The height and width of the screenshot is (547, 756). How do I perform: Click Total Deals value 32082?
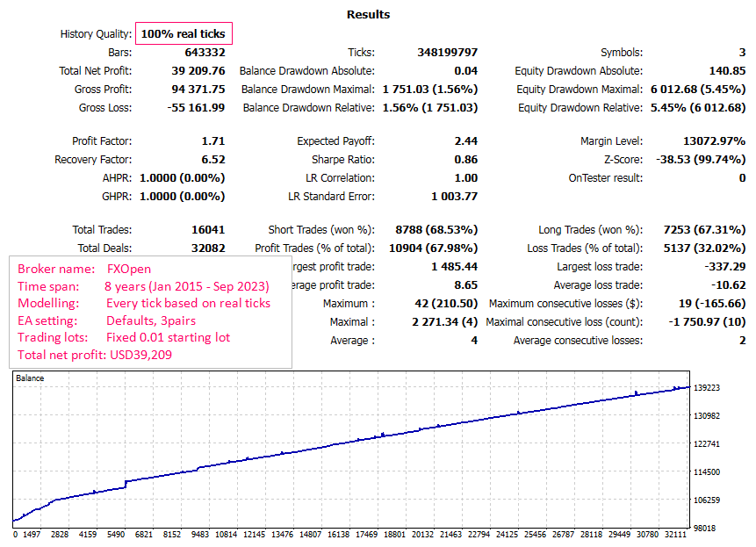(208, 248)
